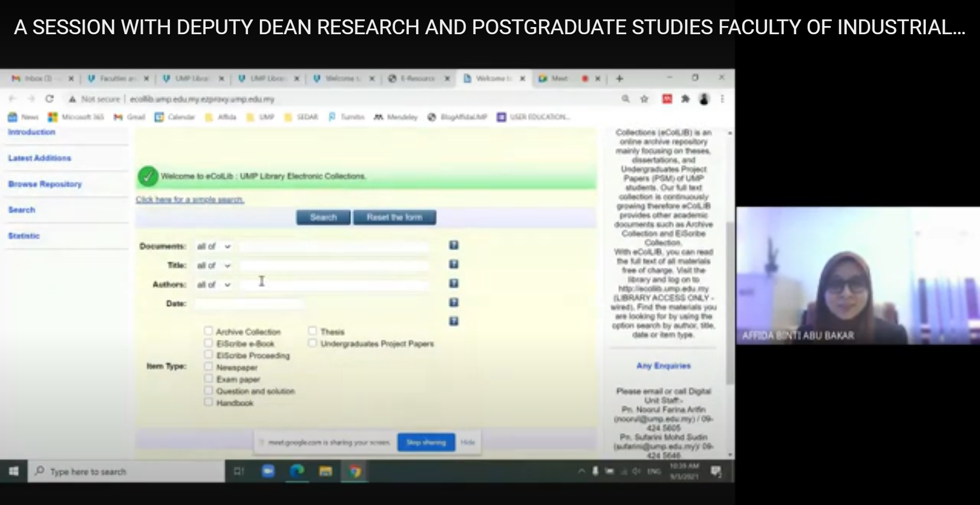Bookmark this page with the star icon
The height and width of the screenshot is (505, 980).
pos(644,99)
